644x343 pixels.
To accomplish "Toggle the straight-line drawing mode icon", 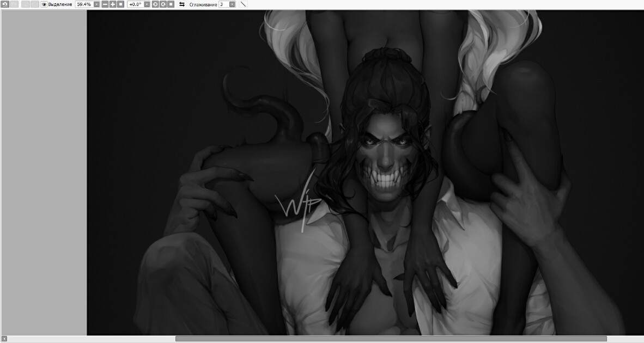I will click(243, 4).
